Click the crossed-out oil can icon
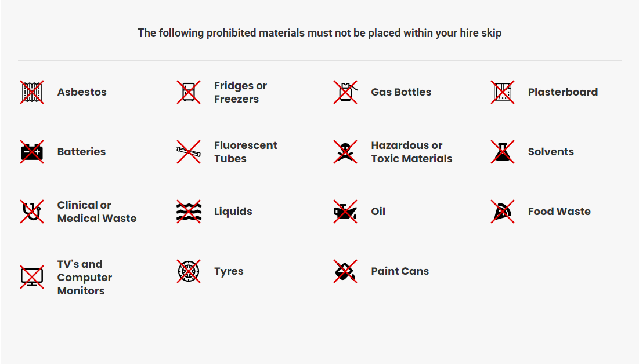This screenshot has width=639, height=364. (x=345, y=212)
